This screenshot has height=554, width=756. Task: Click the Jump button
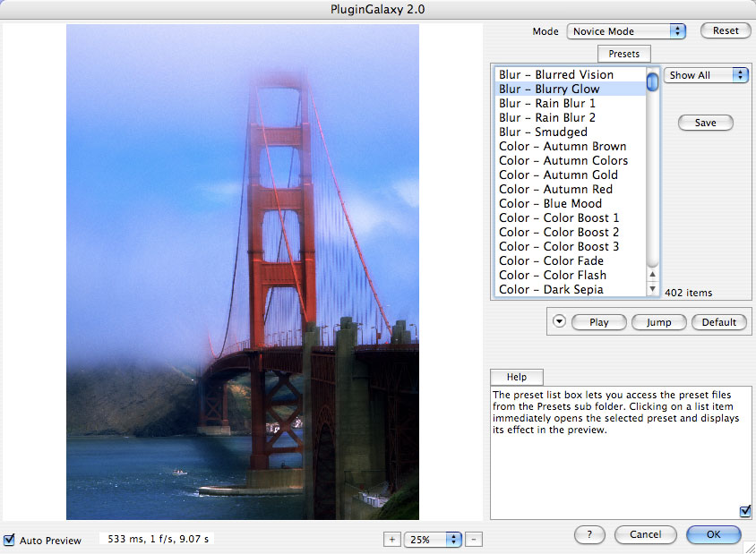[658, 322]
